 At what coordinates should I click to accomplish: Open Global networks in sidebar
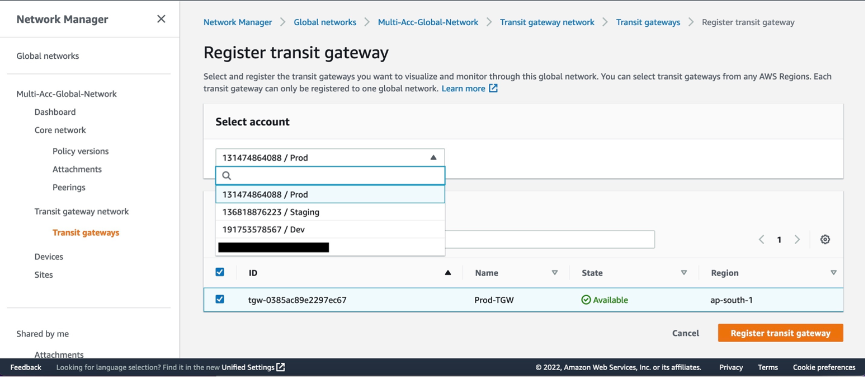pyautogui.click(x=48, y=56)
